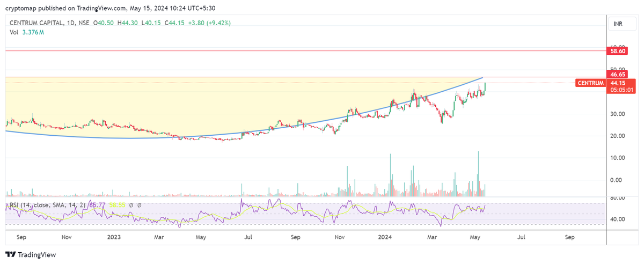The width and height of the screenshot is (644, 264).
Task: Click the RSI SMA value 58.55
Action: click(x=118, y=205)
